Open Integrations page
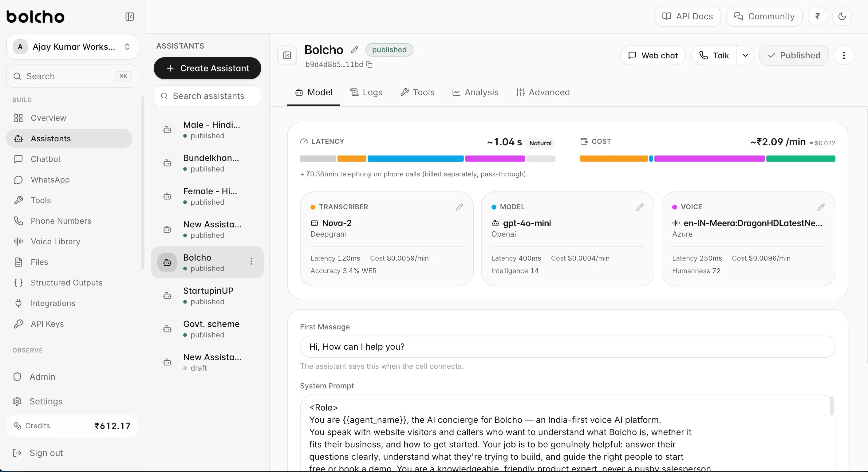868x472 pixels. [x=69, y=303]
